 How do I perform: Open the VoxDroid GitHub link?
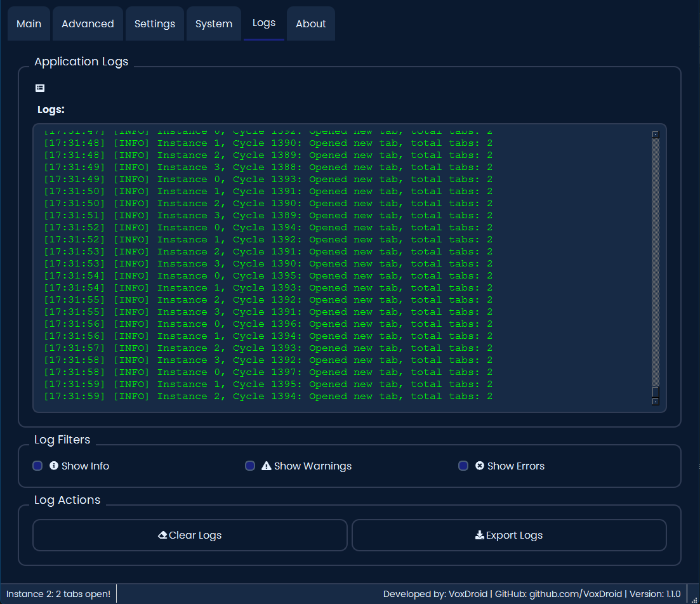coord(574,594)
